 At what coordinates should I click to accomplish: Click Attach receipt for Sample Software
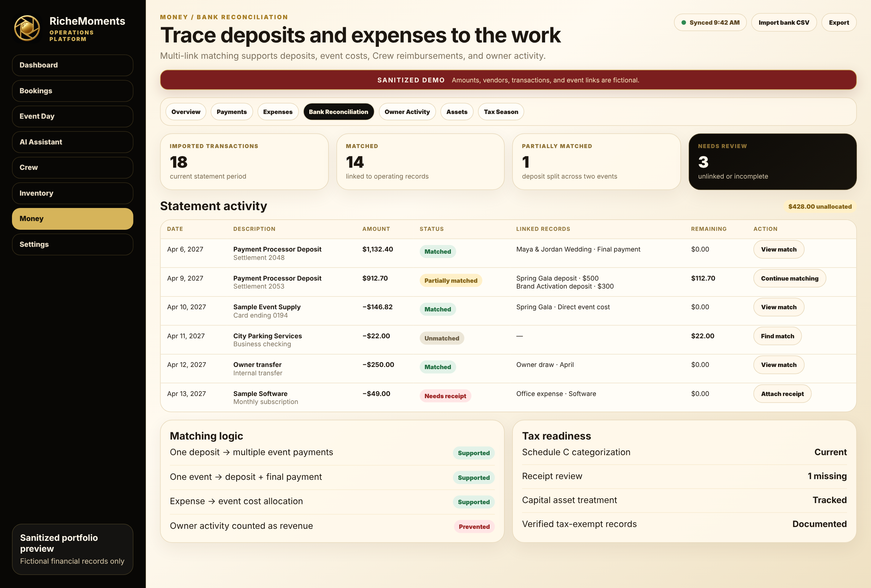[782, 394]
